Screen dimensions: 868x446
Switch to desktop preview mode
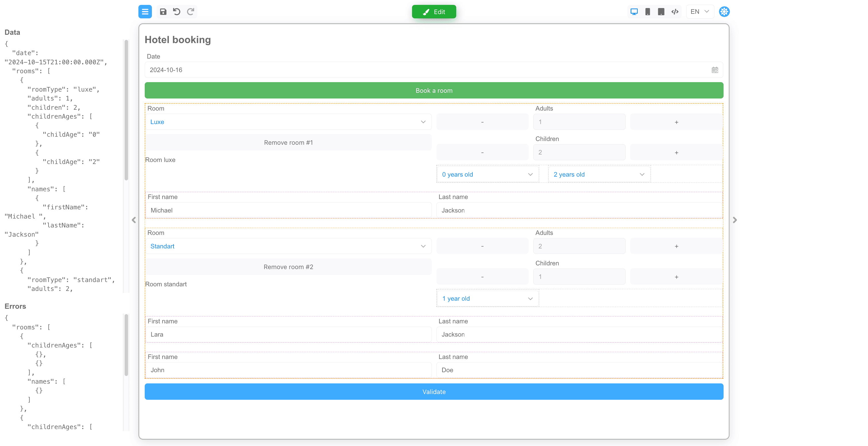tap(634, 12)
